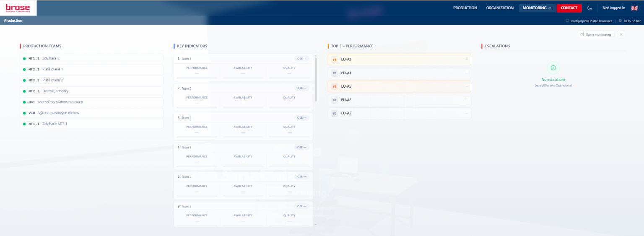This screenshot has height=236, width=644.
Task: Click the smataja@PRIC20465.brose.net hostname text
Action: click(x=591, y=21)
